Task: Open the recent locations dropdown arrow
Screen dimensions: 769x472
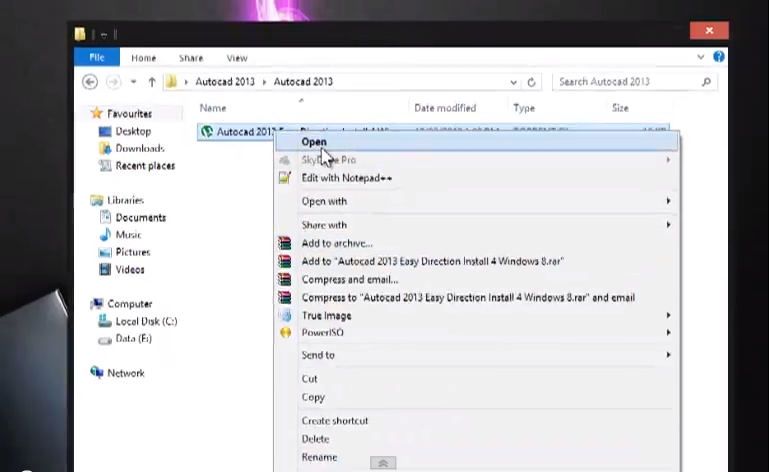Action: (x=133, y=82)
